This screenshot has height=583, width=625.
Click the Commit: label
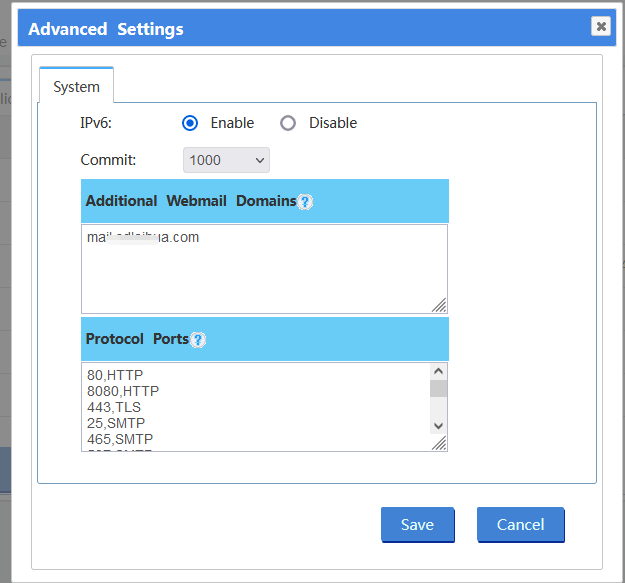[x=108, y=160]
